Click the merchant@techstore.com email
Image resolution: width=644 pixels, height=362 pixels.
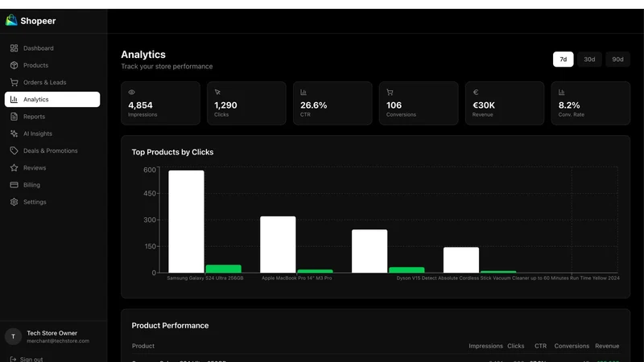click(x=58, y=341)
